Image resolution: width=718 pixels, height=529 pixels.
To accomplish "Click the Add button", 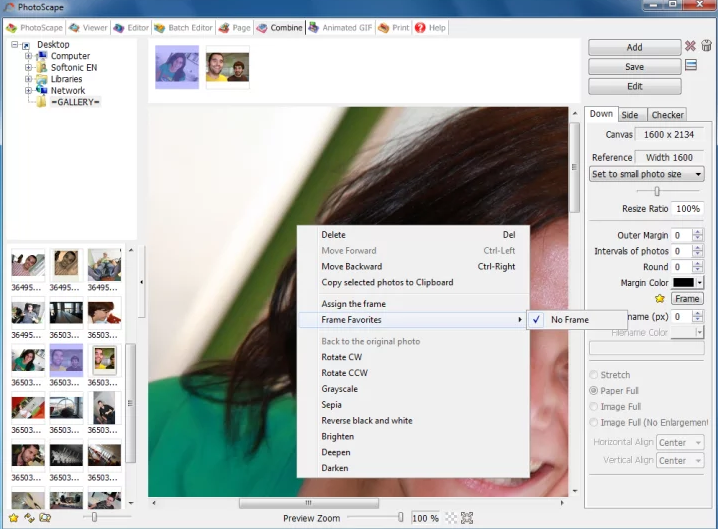I will (634, 47).
